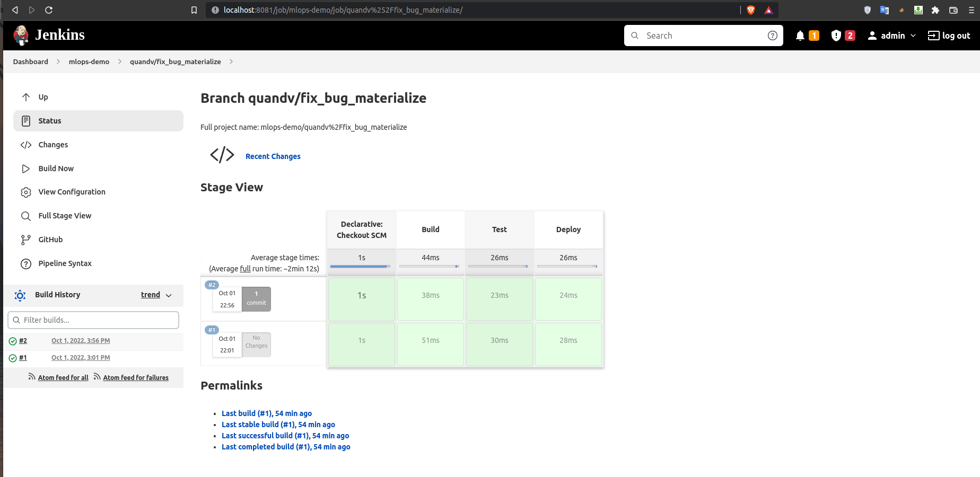Open Changes in the sidebar

98,145
